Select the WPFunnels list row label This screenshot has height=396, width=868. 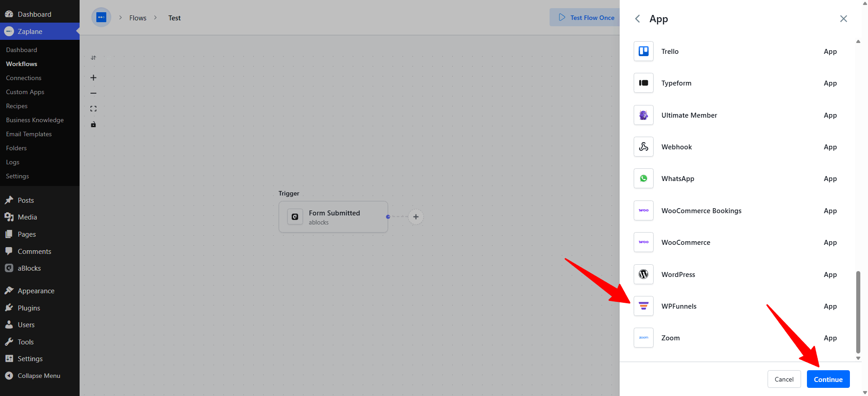pos(679,306)
